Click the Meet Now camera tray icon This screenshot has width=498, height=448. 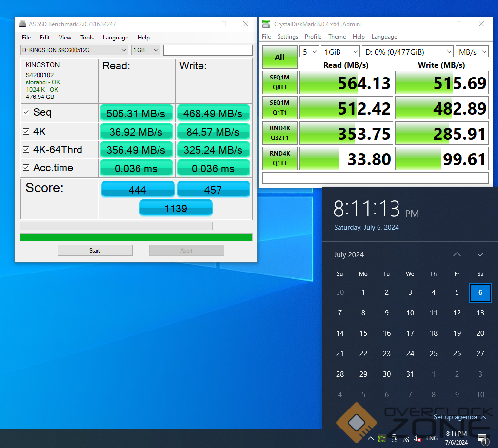pos(395,439)
